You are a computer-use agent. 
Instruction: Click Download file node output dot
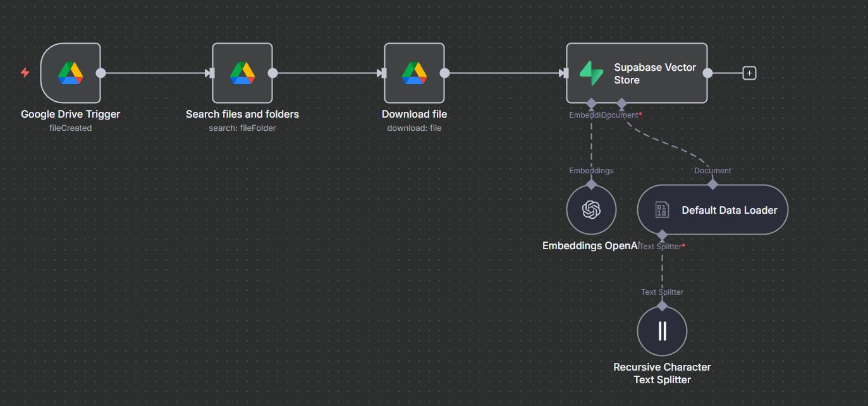(x=444, y=73)
